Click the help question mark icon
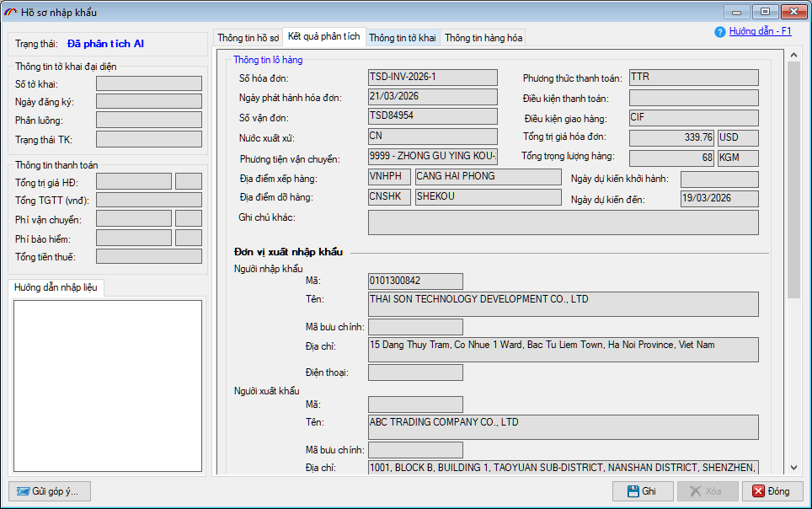 [719, 32]
